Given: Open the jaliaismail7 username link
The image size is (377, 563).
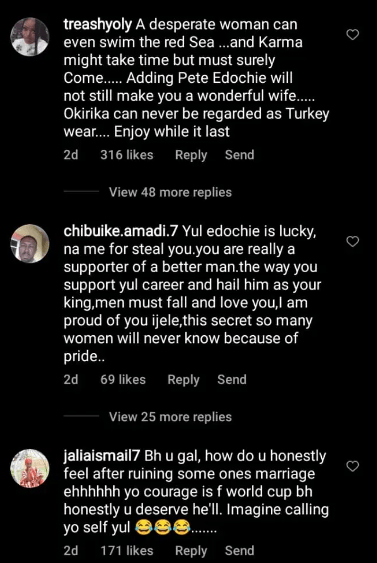Looking at the screenshot, I should [x=102, y=456].
